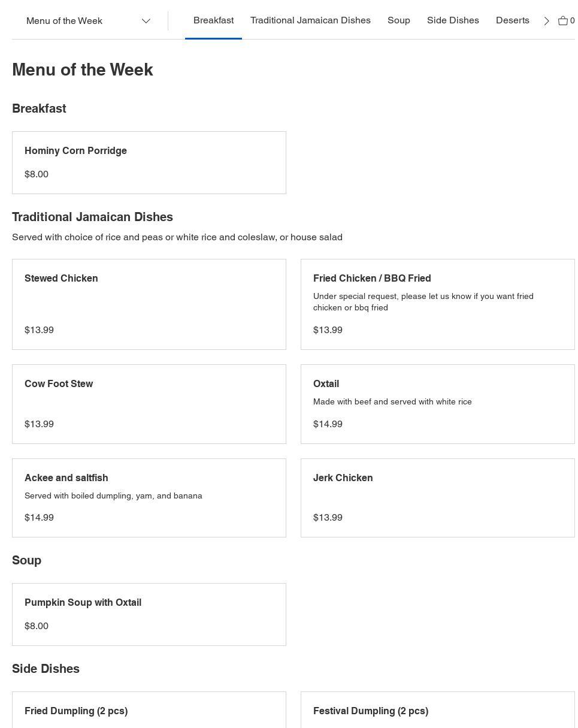Select the Hominy Corn Porridge item
The width and height of the screenshot is (578, 728).
point(149,162)
